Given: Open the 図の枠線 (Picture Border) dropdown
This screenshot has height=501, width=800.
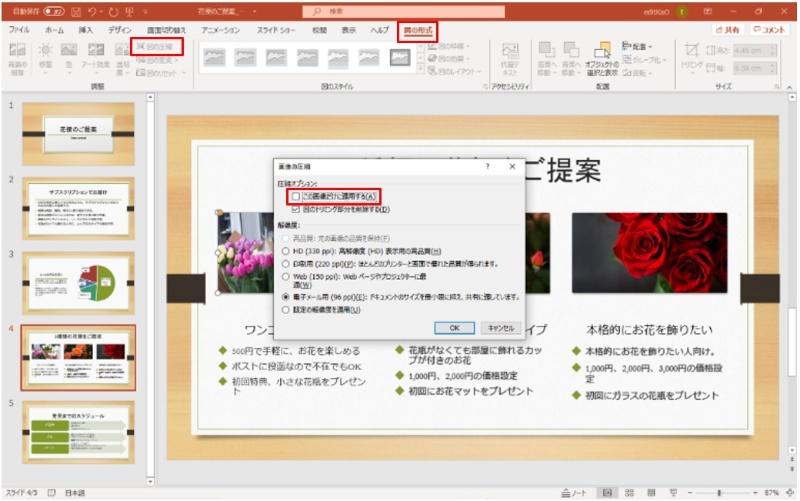Looking at the screenshot, I should coord(449,46).
